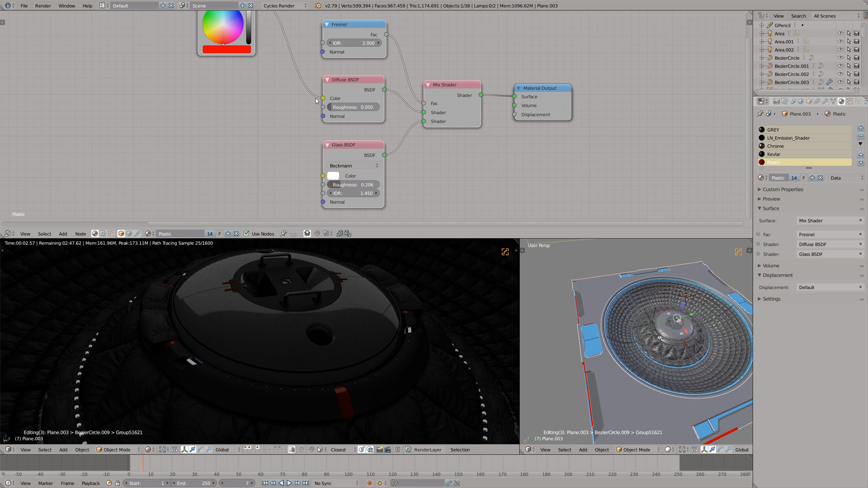The image size is (868, 488).
Task: Open the World properties tab icon
Action: point(801,101)
